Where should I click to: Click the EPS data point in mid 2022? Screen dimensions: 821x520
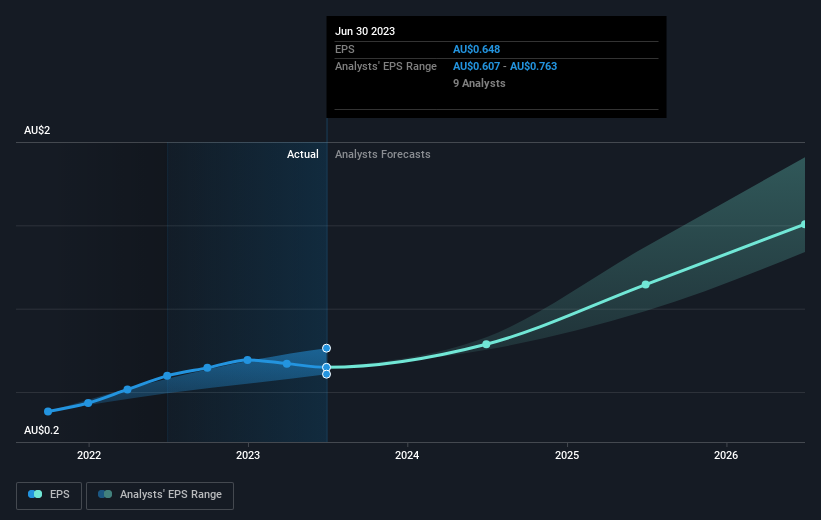167,375
